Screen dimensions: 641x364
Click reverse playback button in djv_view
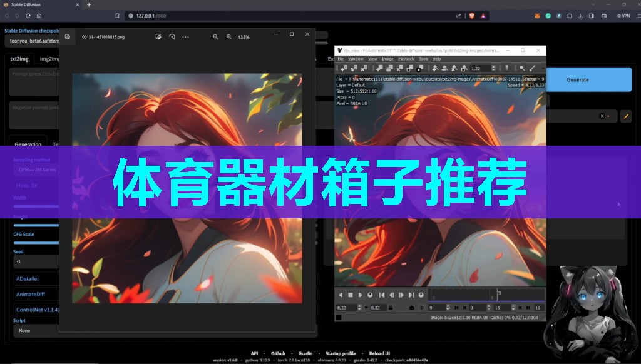(341, 295)
